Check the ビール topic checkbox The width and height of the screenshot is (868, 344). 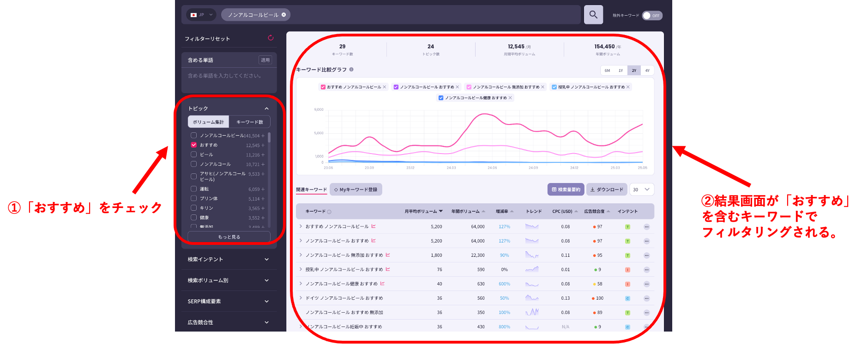194,154
